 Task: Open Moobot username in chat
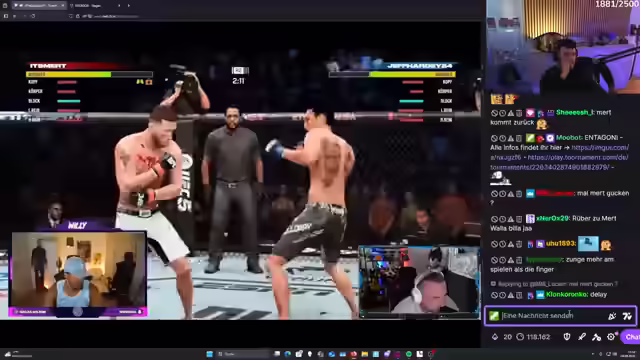pyautogui.click(x=569, y=138)
